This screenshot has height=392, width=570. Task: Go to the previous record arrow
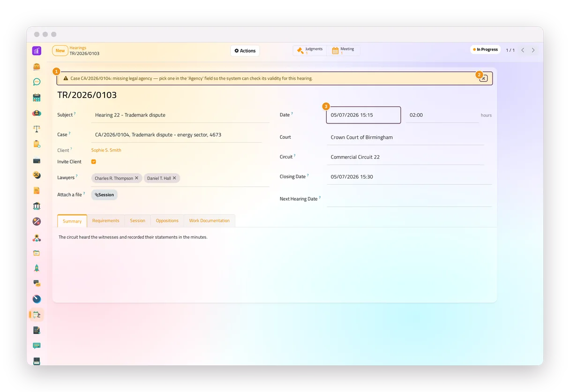[x=523, y=50]
